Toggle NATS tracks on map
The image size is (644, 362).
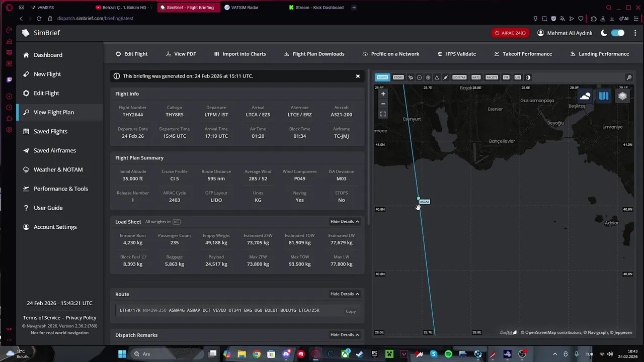pyautogui.click(x=476, y=77)
